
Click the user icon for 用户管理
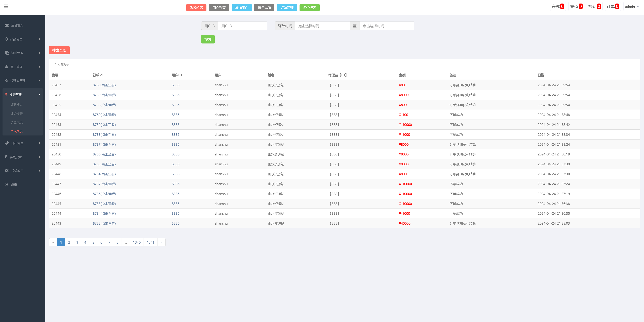click(x=7, y=67)
